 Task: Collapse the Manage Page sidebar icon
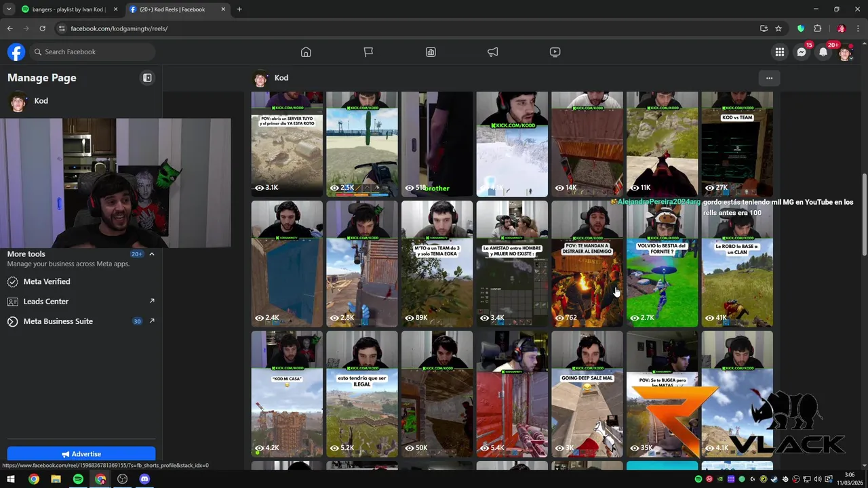[147, 78]
